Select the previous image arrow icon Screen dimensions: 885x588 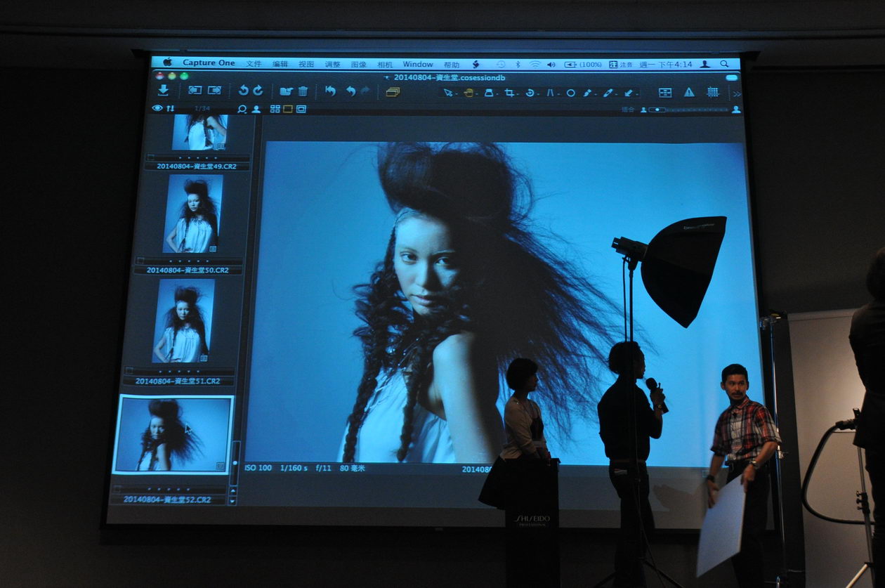pyautogui.click(x=195, y=91)
